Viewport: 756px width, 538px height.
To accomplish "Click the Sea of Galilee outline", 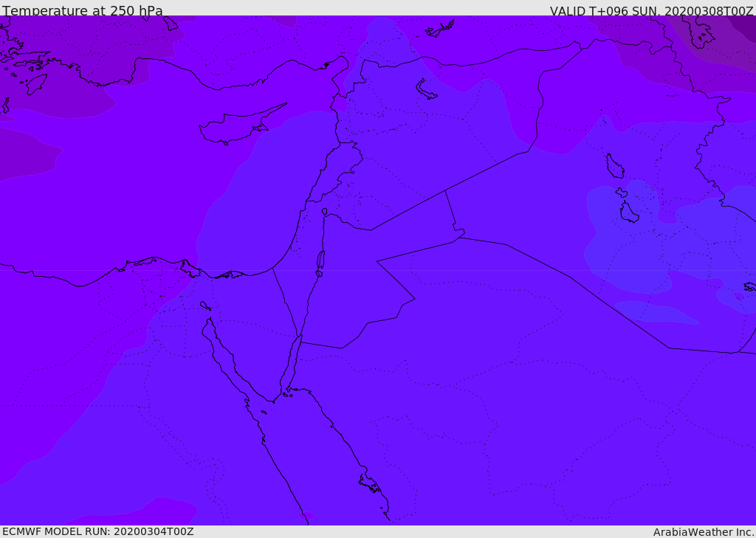I will click(324, 212).
